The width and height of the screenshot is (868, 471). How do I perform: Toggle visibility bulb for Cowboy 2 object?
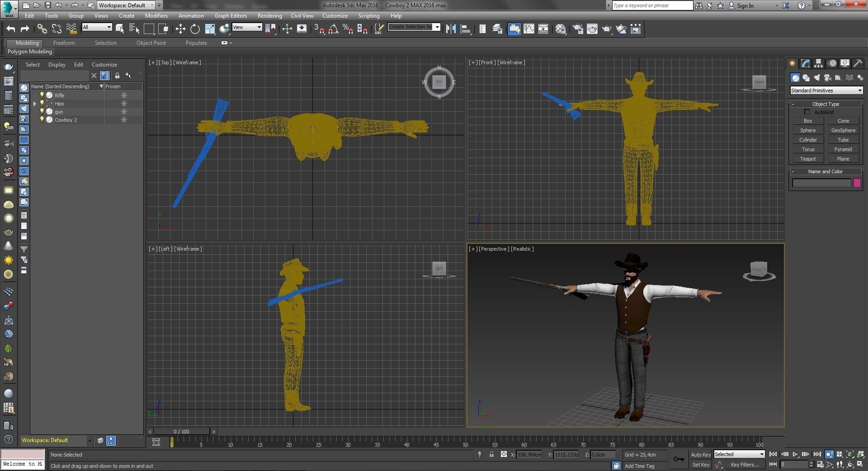[x=42, y=119]
